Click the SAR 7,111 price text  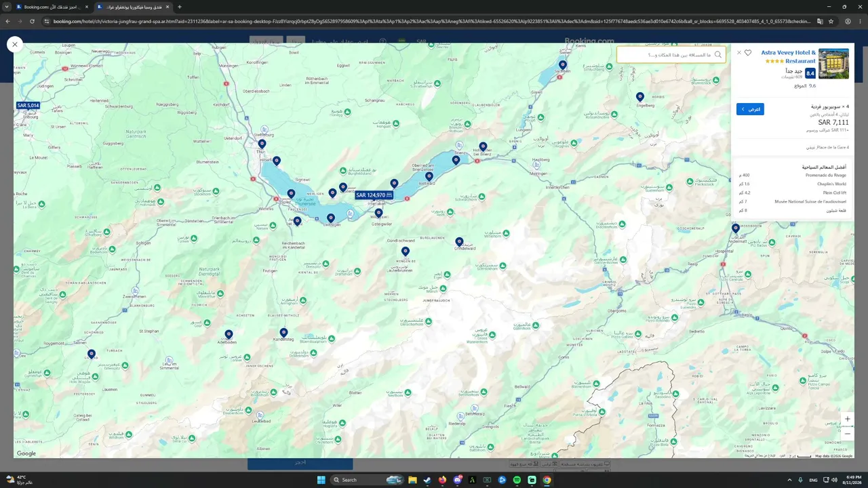(x=833, y=123)
